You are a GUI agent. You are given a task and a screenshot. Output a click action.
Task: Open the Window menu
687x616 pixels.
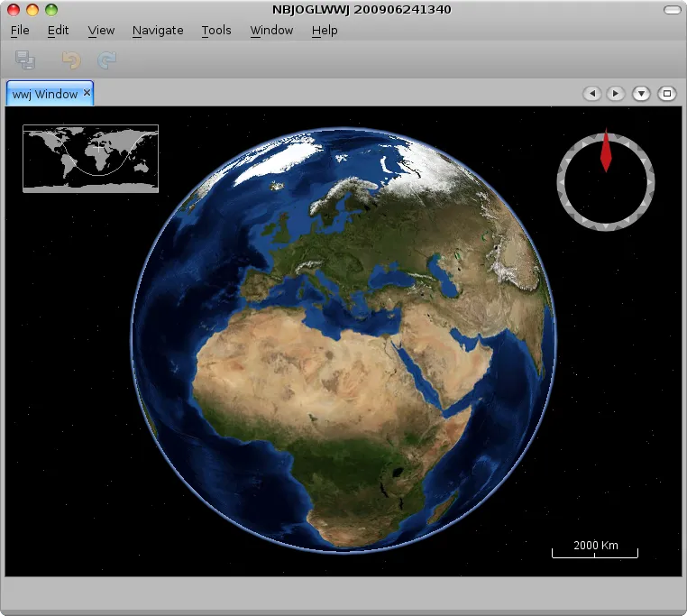pyautogui.click(x=271, y=31)
